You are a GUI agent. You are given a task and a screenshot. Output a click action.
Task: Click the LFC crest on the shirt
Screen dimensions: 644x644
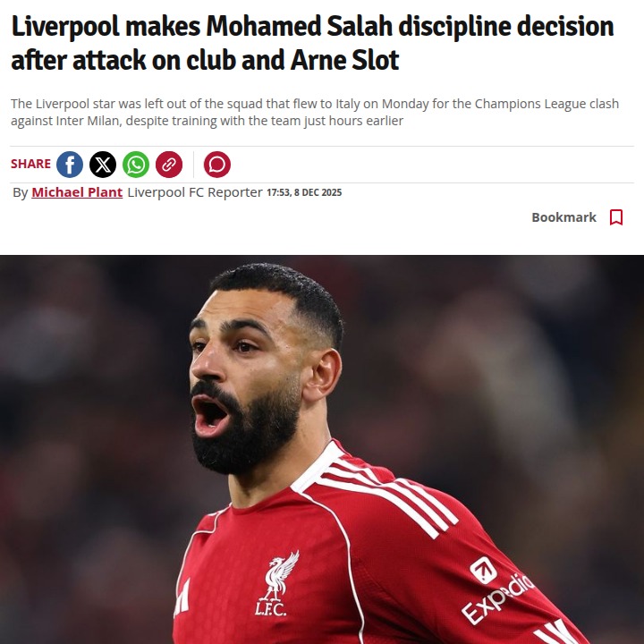(275, 583)
